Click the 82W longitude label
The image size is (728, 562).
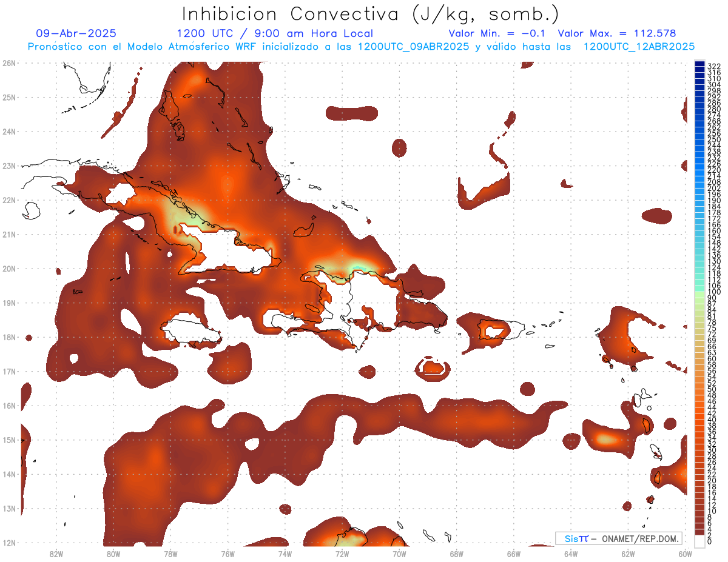(56, 554)
